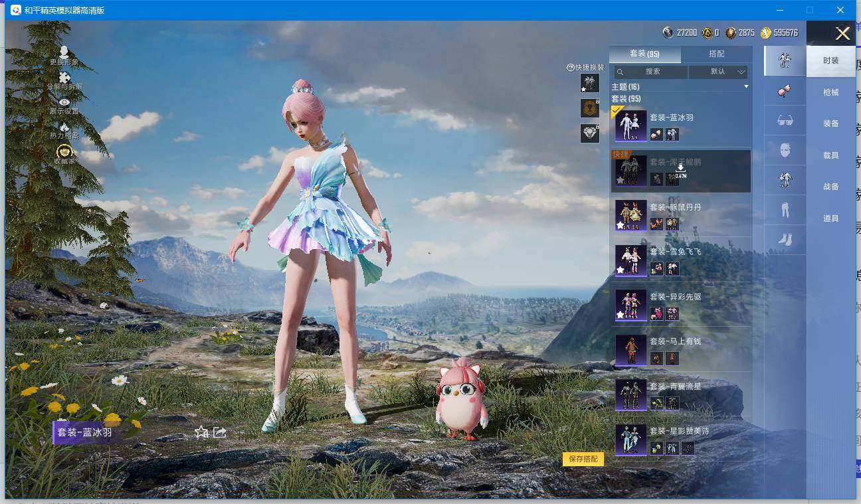Viewport: 861px width, 504px height.
Task: Toggle 展示设置 eye display settings
Action: pyautogui.click(x=64, y=102)
